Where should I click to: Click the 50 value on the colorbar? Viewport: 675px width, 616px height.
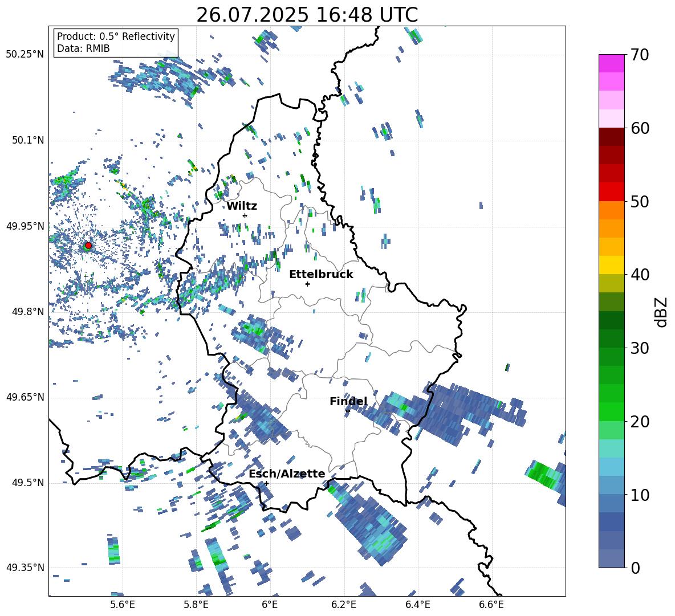pyautogui.click(x=640, y=202)
